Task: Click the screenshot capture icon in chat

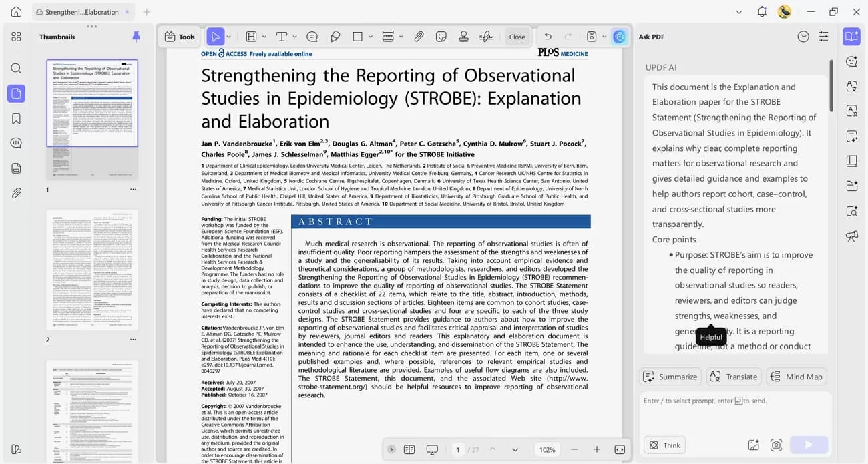Action: [x=776, y=445]
